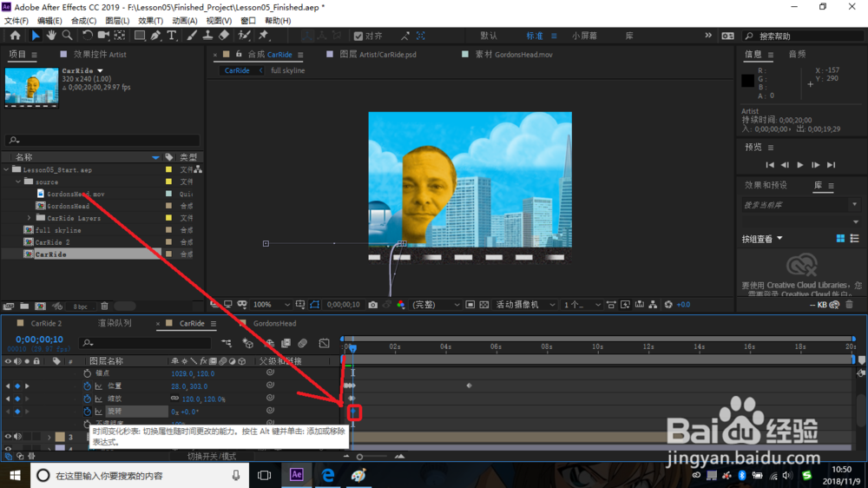This screenshot has height=488, width=868.
Task: Play the preview
Action: coord(800,165)
